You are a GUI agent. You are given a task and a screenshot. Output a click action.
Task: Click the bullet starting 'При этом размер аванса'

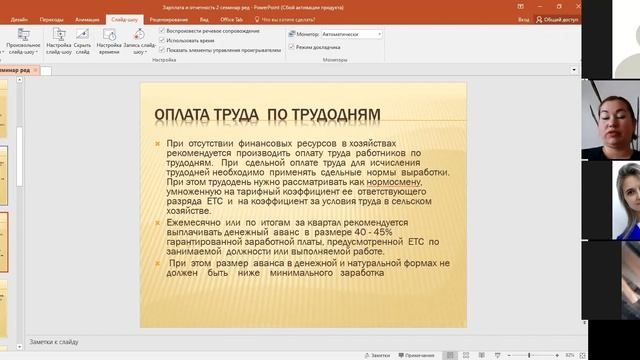(308, 268)
